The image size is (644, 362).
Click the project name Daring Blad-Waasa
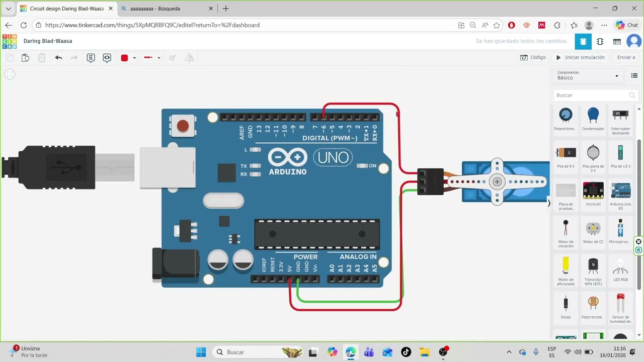(48, 41)
